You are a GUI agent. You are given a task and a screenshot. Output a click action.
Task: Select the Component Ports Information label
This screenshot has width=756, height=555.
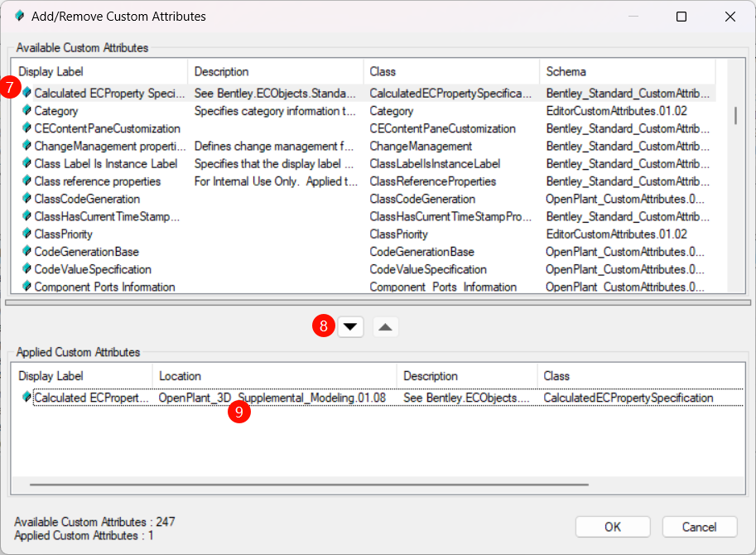[104, 287]
